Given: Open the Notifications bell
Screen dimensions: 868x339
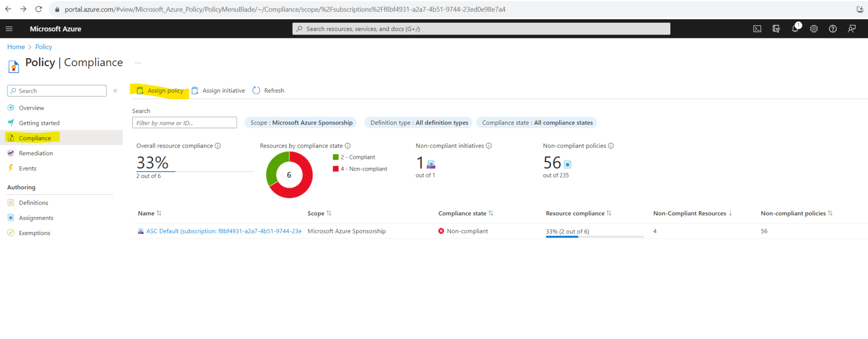Looking at the screenshot, I should [795, 28].
